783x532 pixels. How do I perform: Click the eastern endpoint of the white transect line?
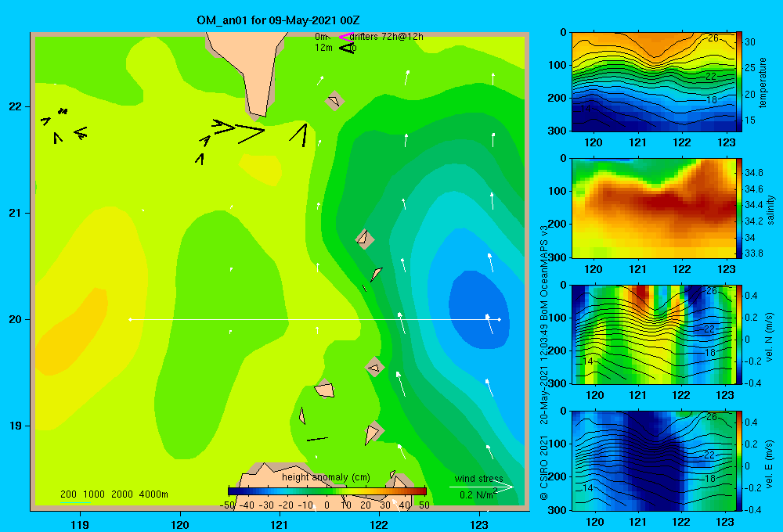(x=500, y=319)
